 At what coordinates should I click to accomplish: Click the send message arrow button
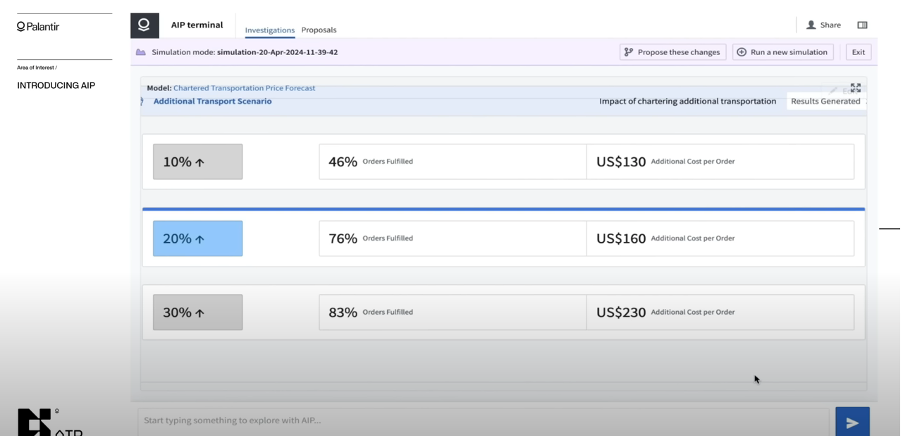(x=852, y=423)
